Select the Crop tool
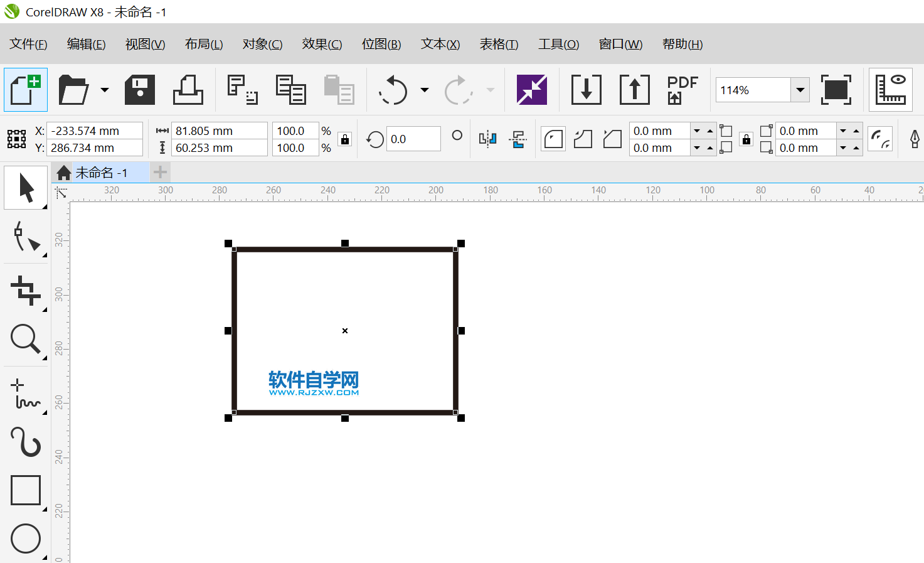Screen dimensions: 924x563 [26, 291]
